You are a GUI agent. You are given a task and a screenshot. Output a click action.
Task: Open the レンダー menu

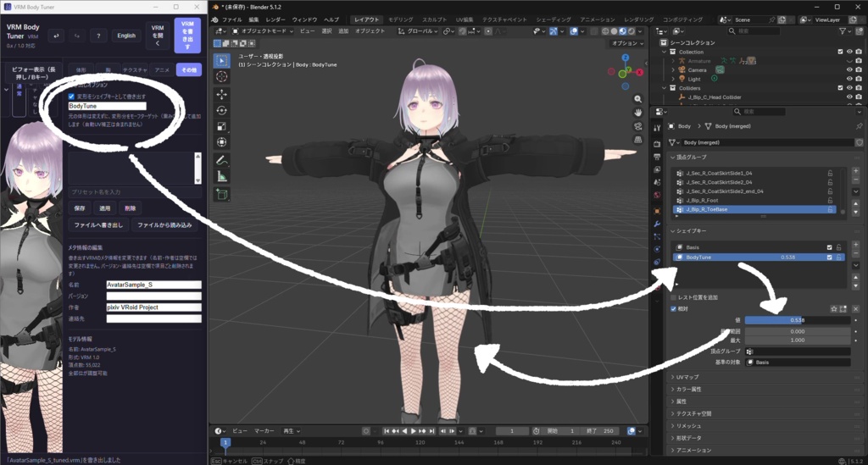[x=275, y=19]
